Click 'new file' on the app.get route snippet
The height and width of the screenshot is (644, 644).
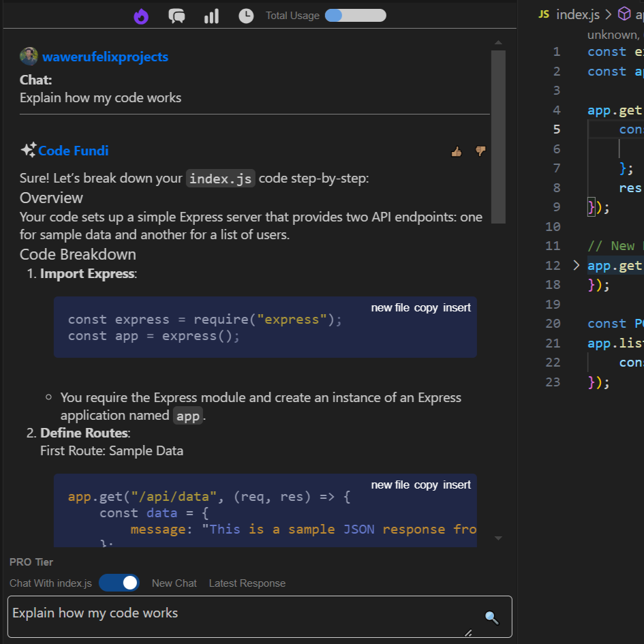point(390,485)
